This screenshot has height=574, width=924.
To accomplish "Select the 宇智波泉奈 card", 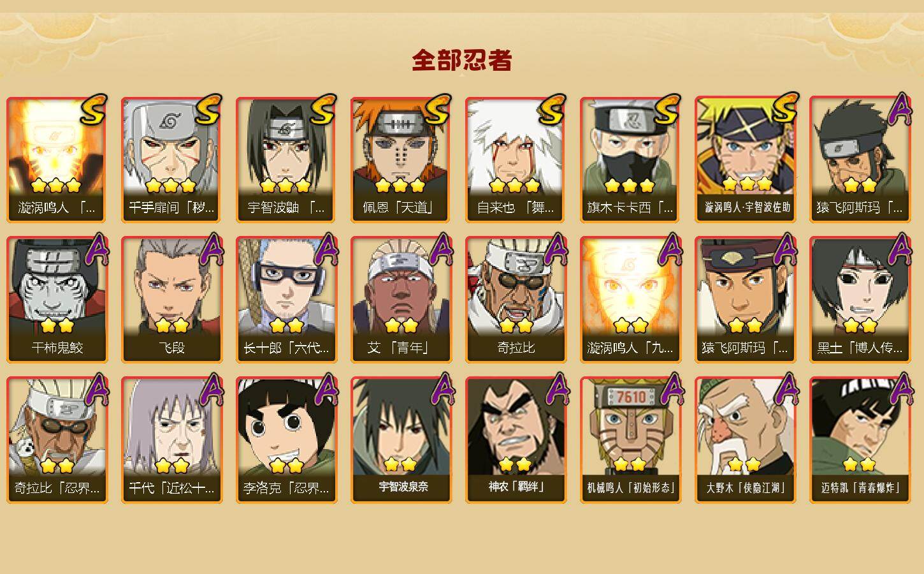I will pos(401,440).
